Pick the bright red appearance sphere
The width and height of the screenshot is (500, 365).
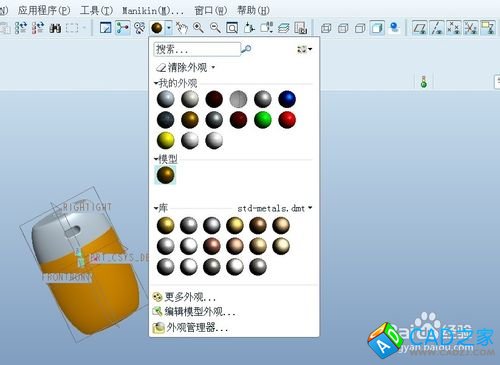287,120
